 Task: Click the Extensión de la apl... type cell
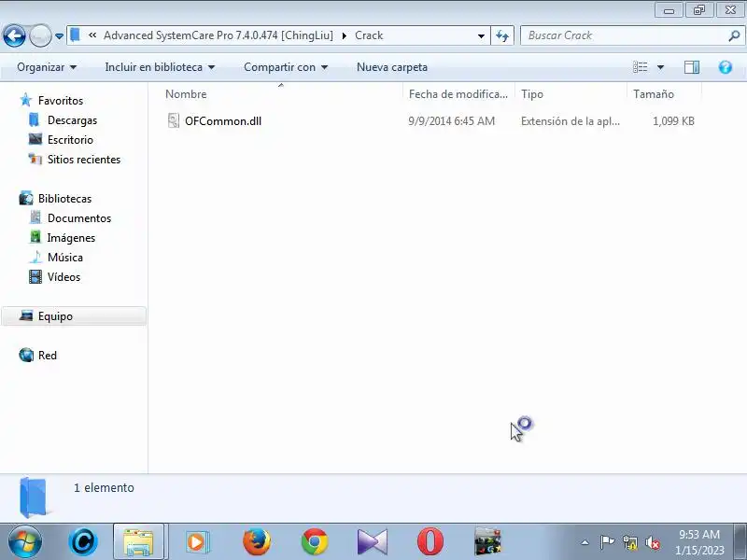point(571,121)
